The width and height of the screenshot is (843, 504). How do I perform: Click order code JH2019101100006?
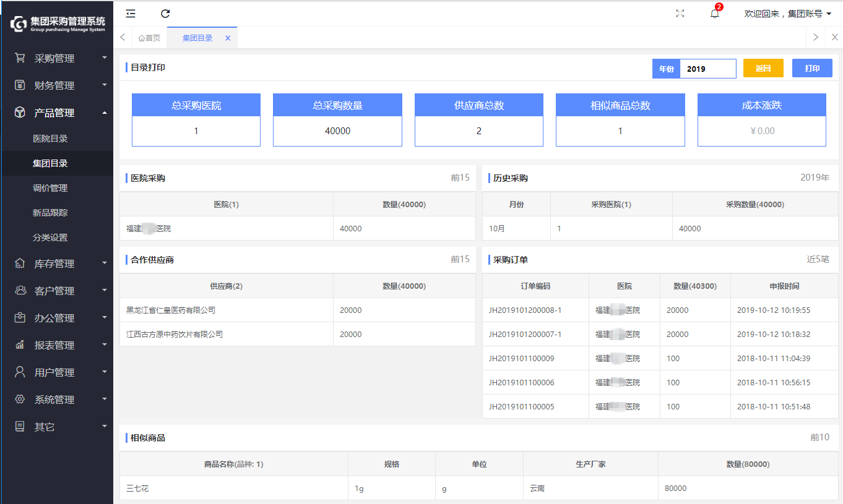pos(522,383)
